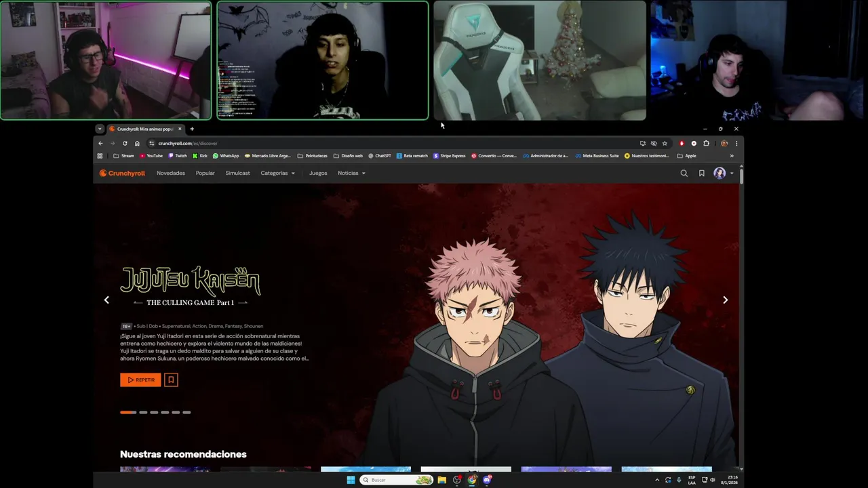Open the Stream bookmark folder
This screenshot has height=488, width=868.
[124, 156]
